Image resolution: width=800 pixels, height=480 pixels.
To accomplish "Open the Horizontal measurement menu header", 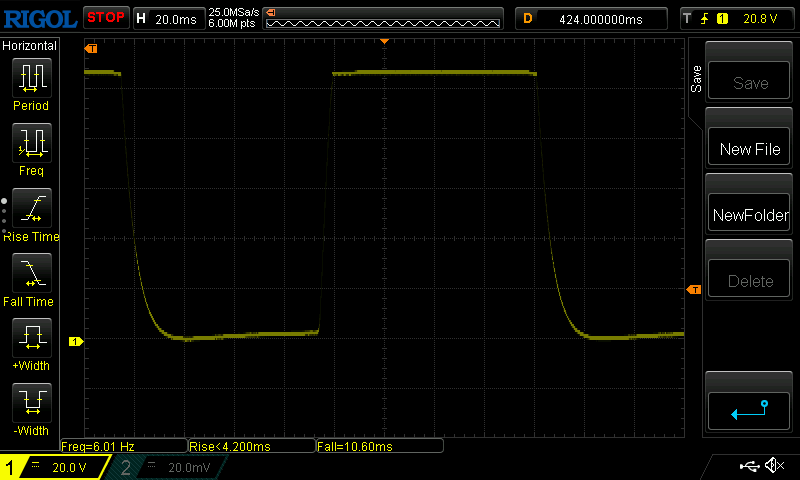I will click(x=30, y=46).
